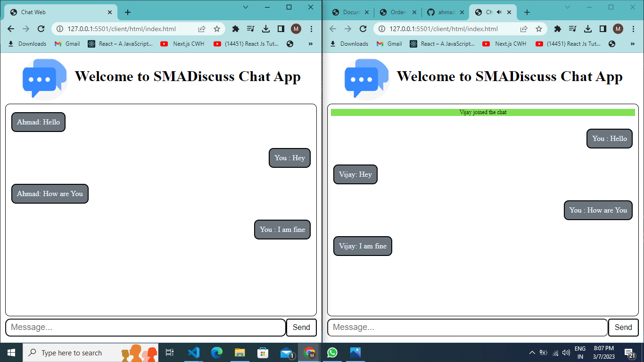Send message in the right chat window
The width and height of the screenshot is (644, 362).
[x=623, y=328]
